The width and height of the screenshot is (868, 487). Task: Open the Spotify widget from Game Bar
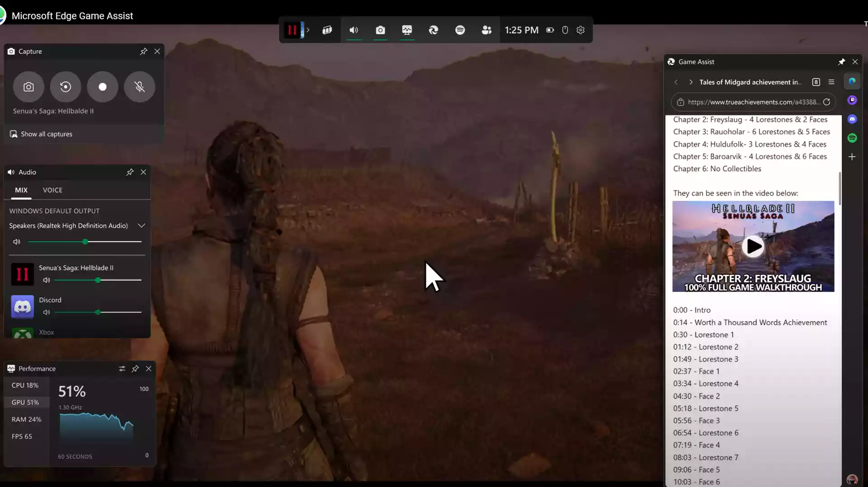coord(460,30)
